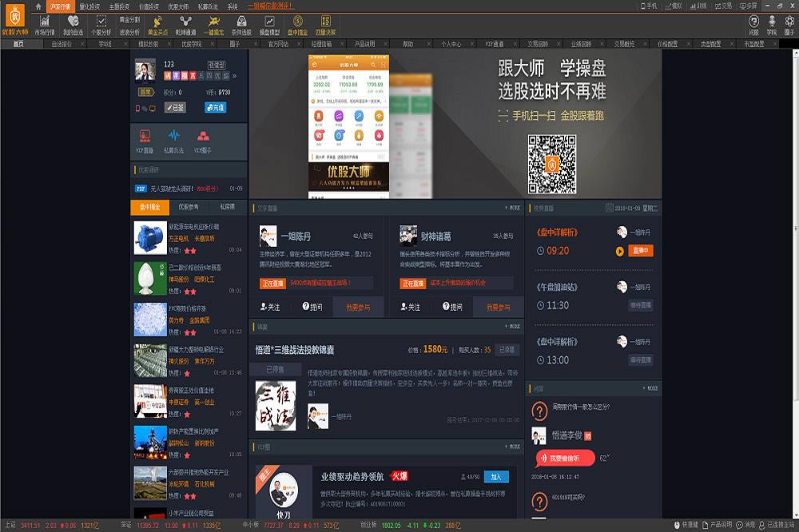
Task: Toggle 关注 follow for 一姐陈丹
Action: point(269,307)
